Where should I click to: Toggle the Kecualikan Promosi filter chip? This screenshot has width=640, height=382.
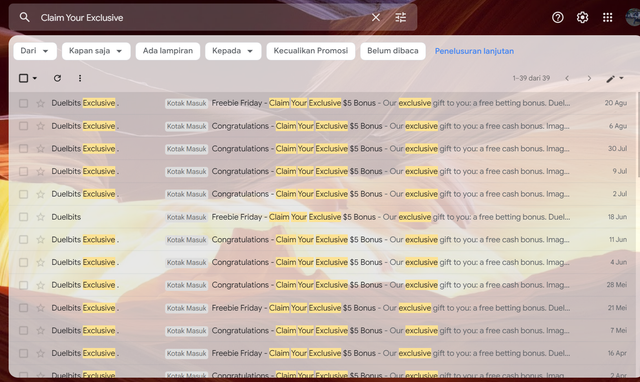point(311,51)
